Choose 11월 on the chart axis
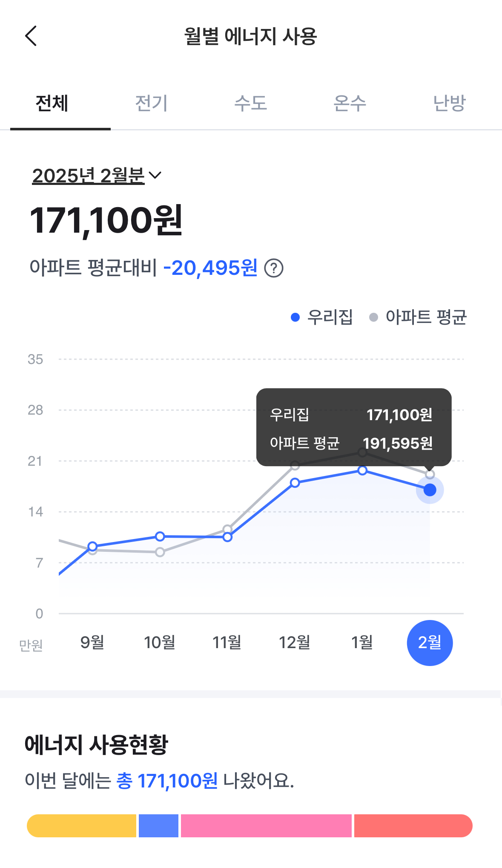 click(227, 642)
